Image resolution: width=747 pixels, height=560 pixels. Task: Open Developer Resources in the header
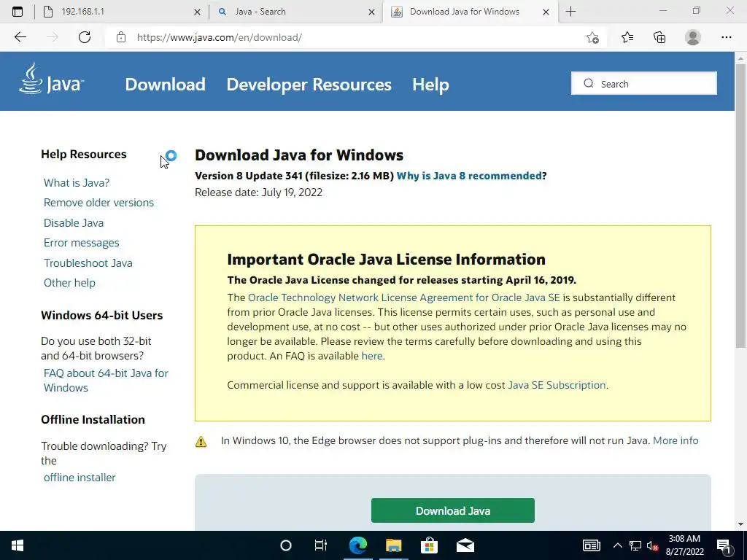pyautogui.click(x=309, y=85)
